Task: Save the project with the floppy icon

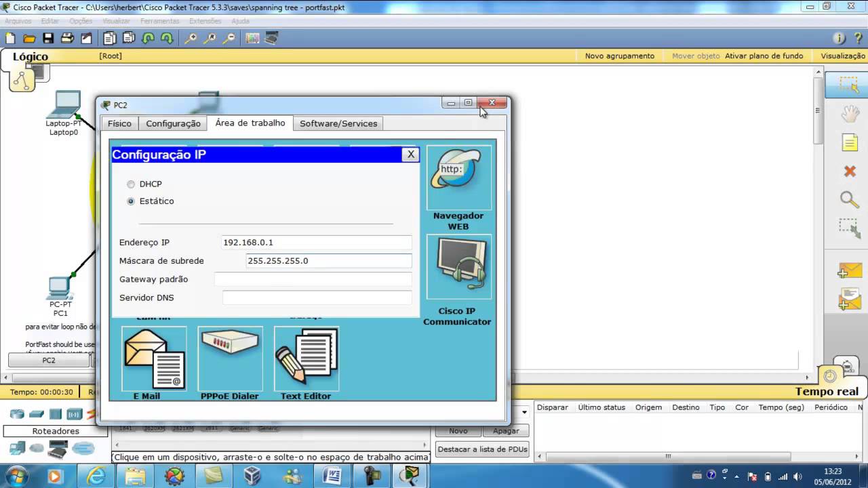Action: point(48,39)
